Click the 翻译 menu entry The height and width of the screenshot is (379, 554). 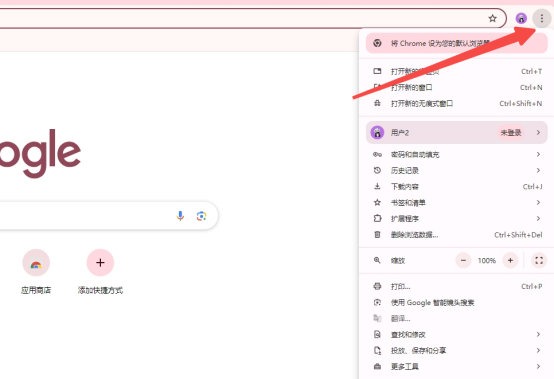tap(456, 318)
